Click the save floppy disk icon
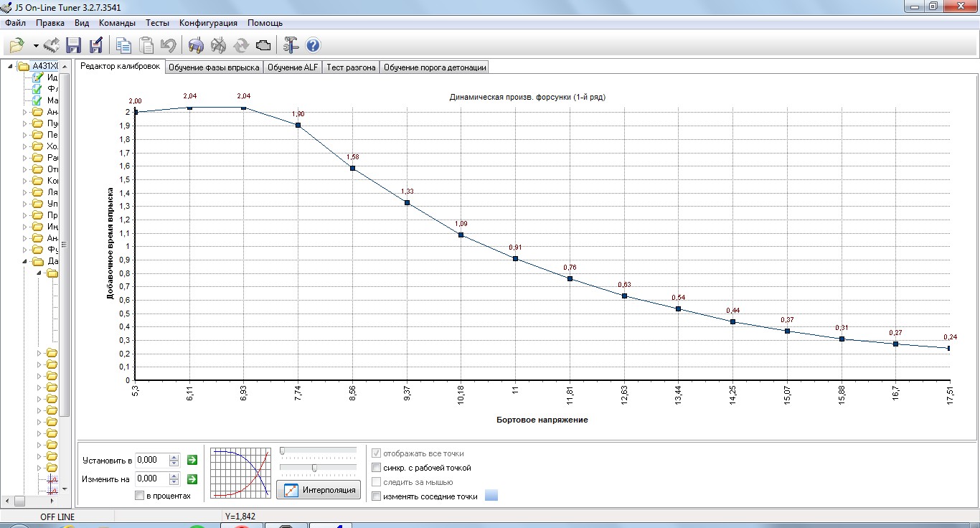 [x=73, y=45]
